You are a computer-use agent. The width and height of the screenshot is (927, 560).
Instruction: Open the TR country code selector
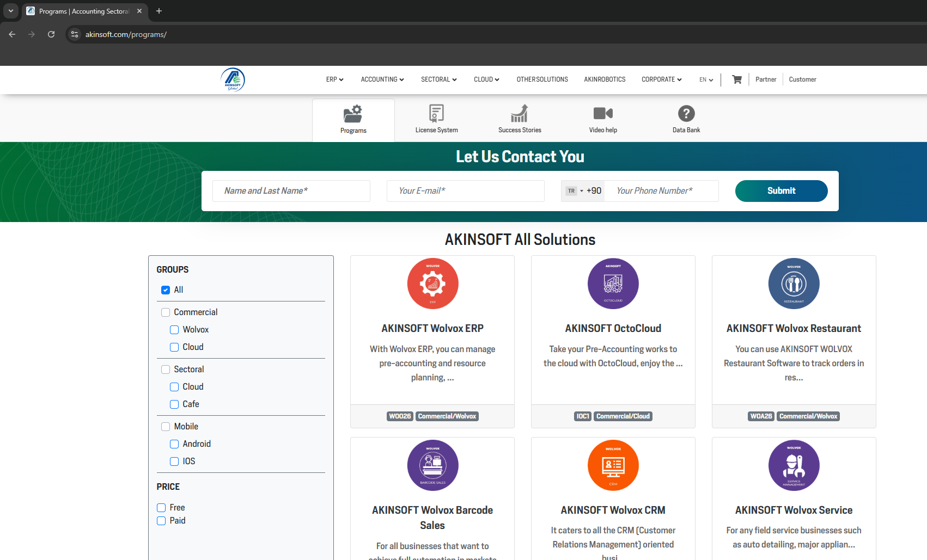574,191
